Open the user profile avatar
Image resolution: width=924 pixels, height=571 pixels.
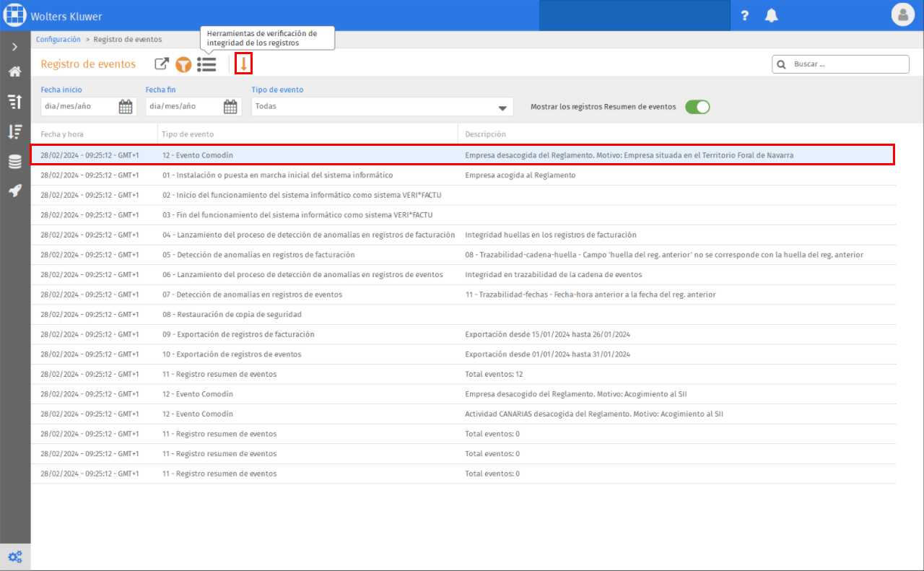pyautogui.click(x=902, y=14)
